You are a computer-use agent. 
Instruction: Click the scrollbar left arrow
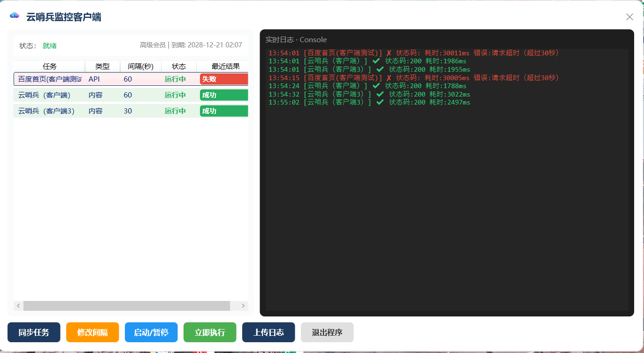point(18,306)
